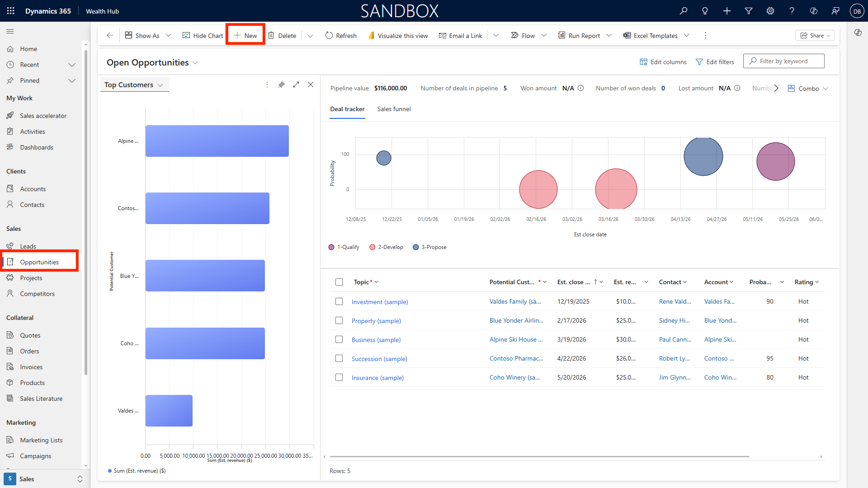The image size is (868, 488).
Task: Open the global search magnifier icon
Action: [x=684, y=11]
